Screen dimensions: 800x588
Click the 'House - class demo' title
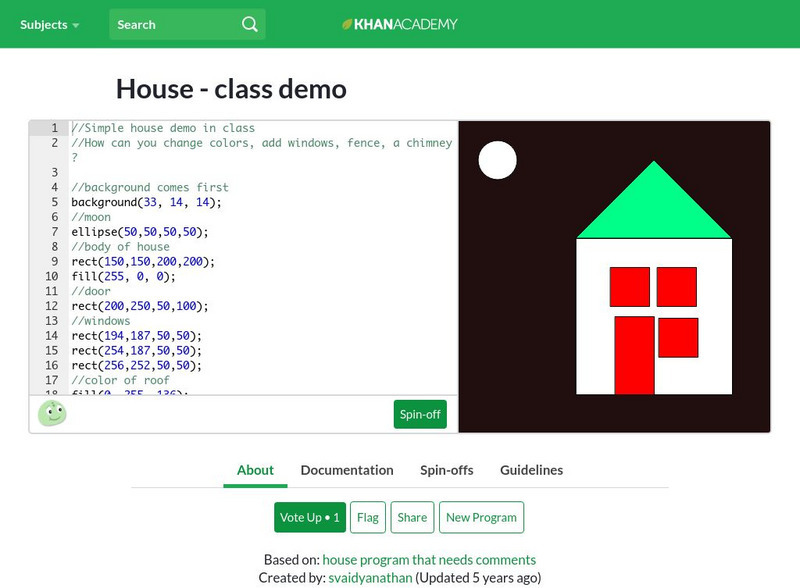(x=231, y=89)
